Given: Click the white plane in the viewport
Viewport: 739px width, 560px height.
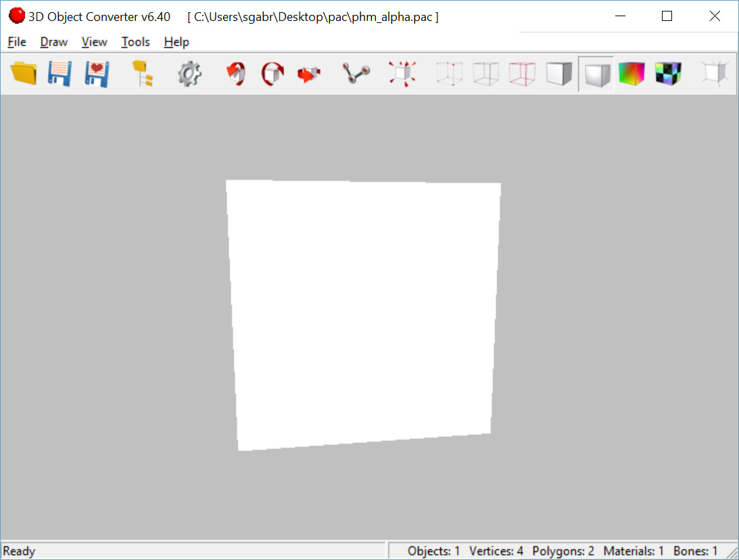Looking at the screenshot, I should (x=363, y=314).
